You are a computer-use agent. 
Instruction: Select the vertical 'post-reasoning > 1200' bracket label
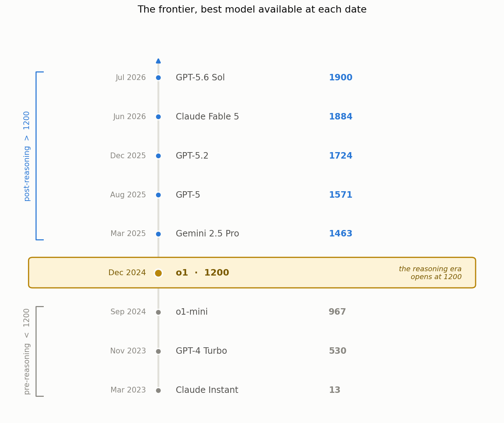27,156
